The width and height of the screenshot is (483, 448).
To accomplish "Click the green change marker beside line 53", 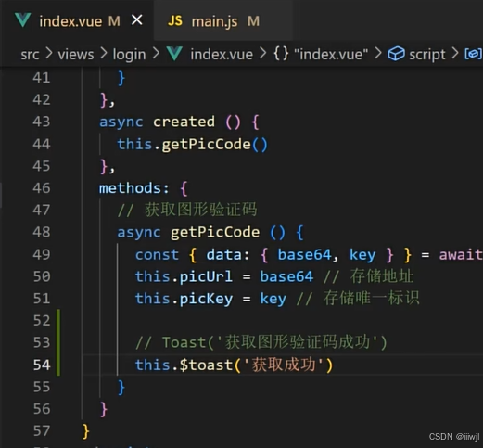I will 58,342.
